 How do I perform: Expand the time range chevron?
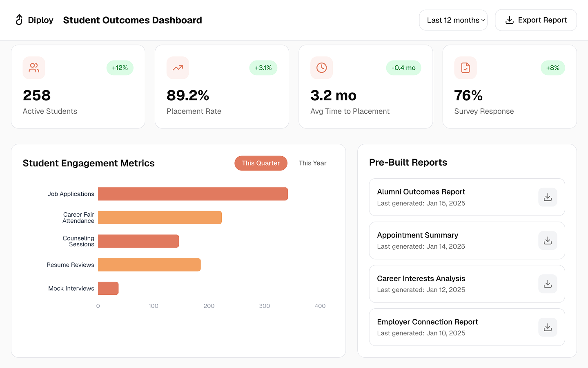point(484,20)
